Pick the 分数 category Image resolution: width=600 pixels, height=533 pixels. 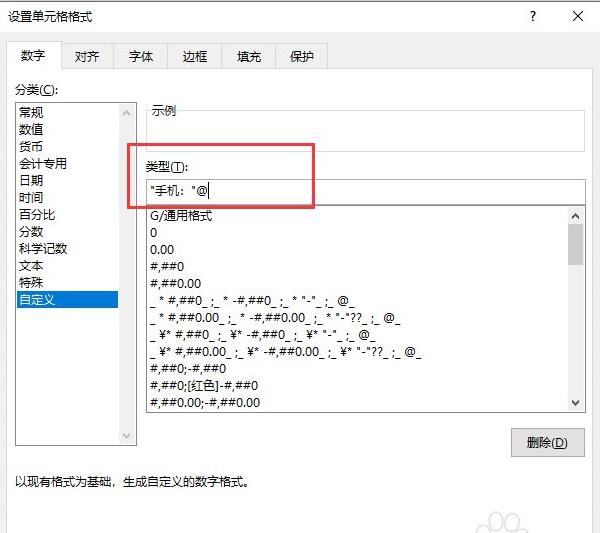[x=67, y=231]
